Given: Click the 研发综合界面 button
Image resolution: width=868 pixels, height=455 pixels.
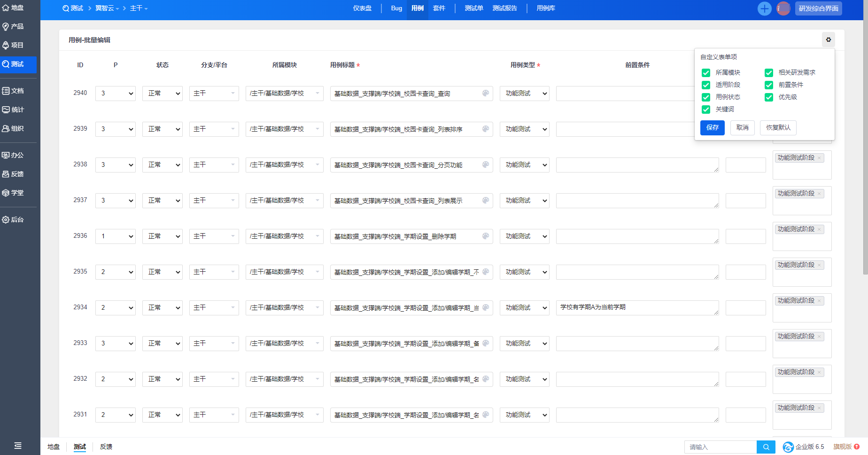Looking at the screenshot, I should [819, 8].
